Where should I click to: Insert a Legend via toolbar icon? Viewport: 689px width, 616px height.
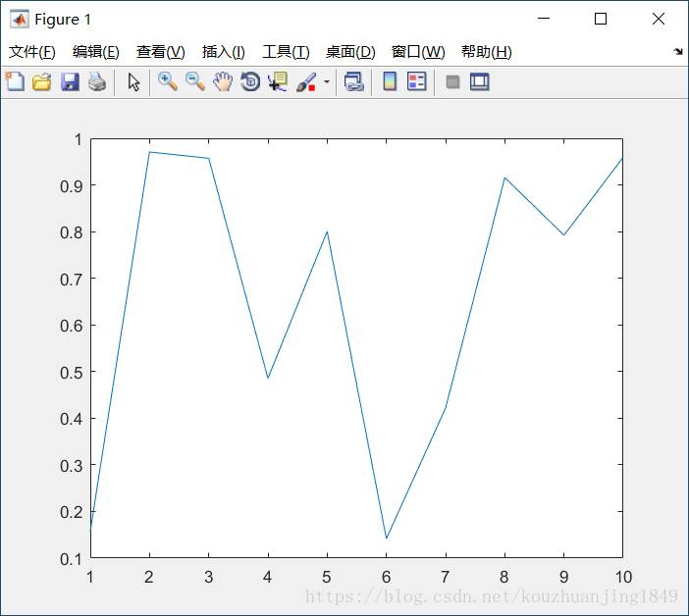point(416,81)
